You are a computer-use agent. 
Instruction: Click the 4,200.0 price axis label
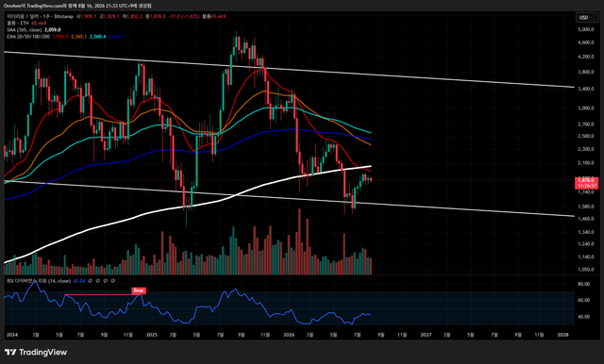(585, 57)
